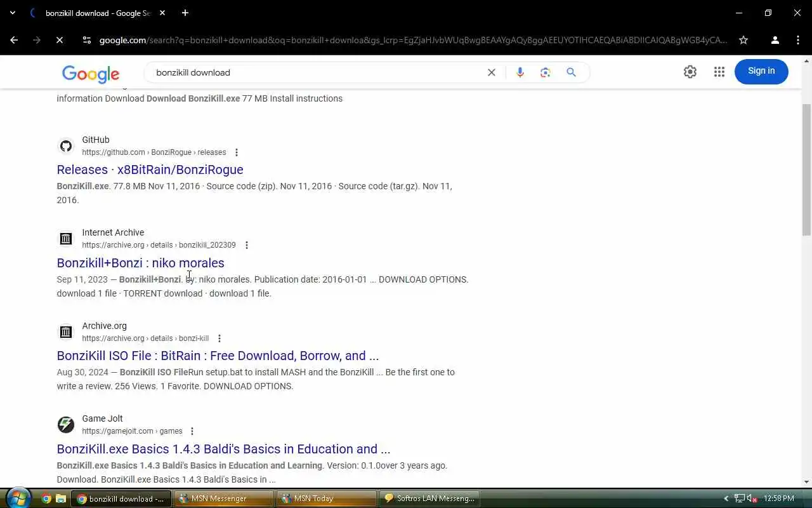Viewport: 812px width, 508px height.
Task: Click the GitHub site name text
Action: (96, 140)
